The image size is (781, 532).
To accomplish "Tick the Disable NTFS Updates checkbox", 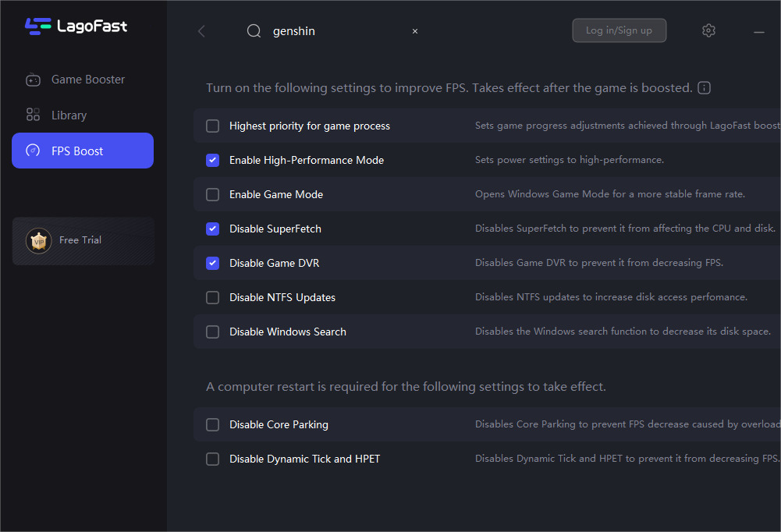I will pyautogui.click(x=212, y=297).
